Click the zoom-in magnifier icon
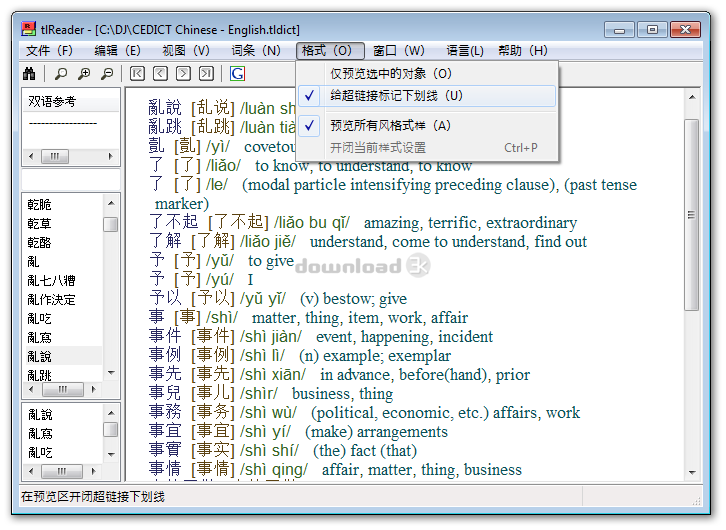 click(x=84, y=73)
